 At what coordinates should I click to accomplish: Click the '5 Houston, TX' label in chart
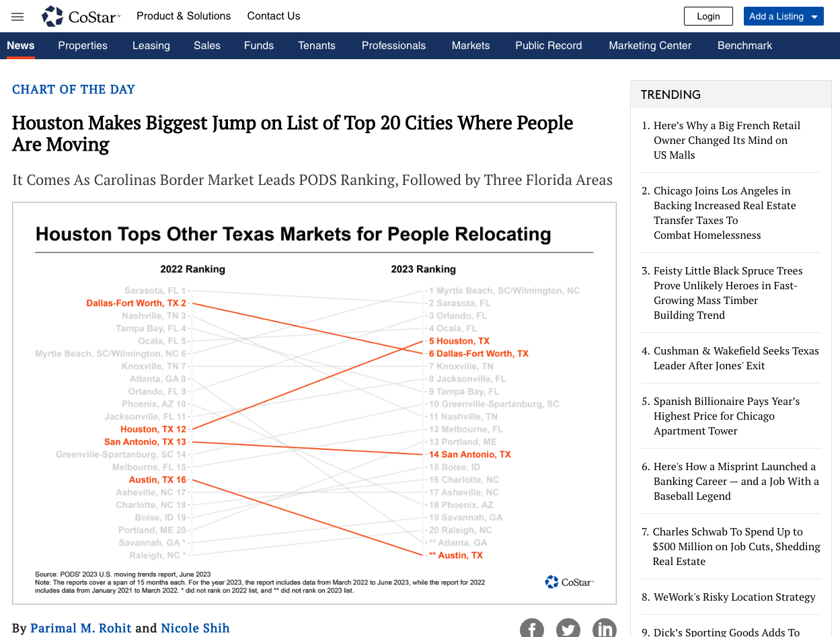(x=459, y=341)
